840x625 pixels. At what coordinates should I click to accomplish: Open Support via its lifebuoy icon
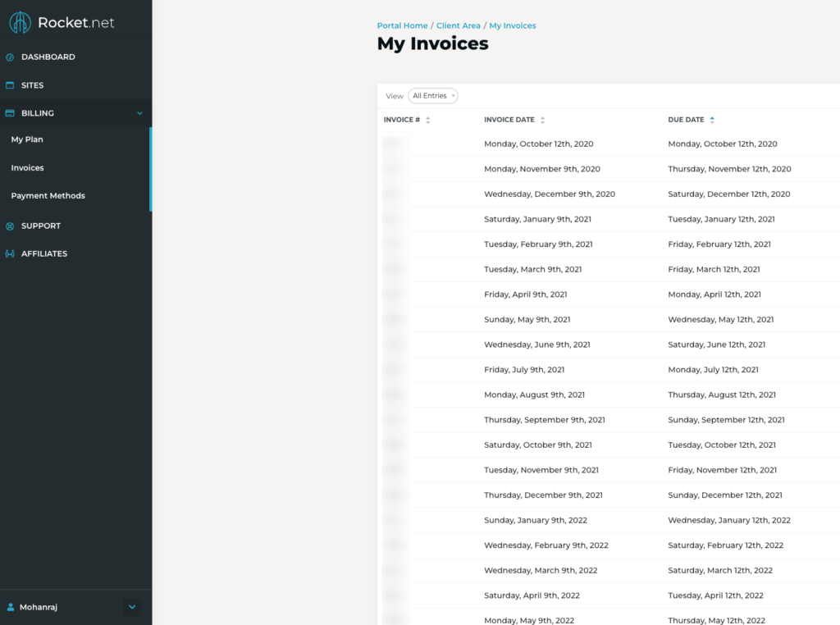11,226
